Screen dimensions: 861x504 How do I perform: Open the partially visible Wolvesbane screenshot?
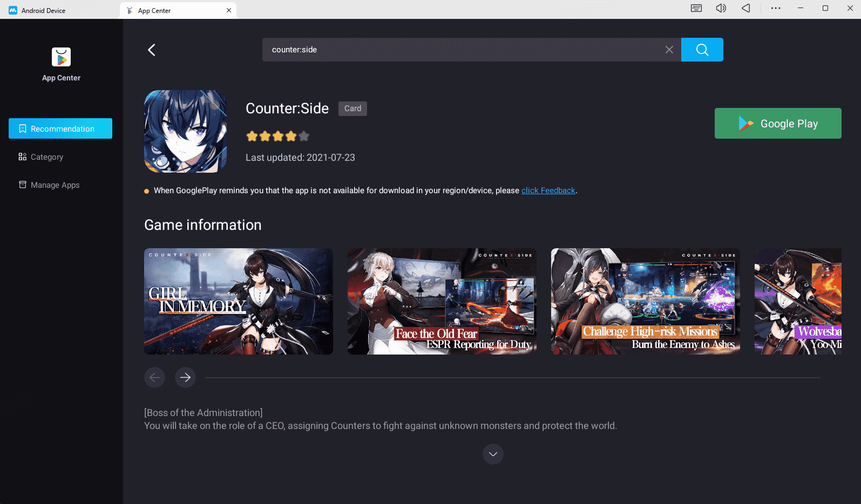tap(798, 301)
